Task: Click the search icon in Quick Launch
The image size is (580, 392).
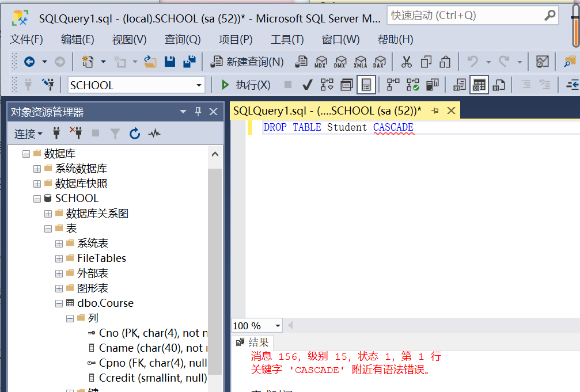Action: tap(550, 16)
